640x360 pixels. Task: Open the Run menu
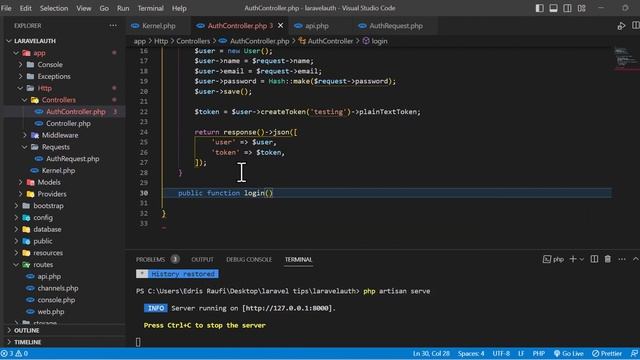123,8
